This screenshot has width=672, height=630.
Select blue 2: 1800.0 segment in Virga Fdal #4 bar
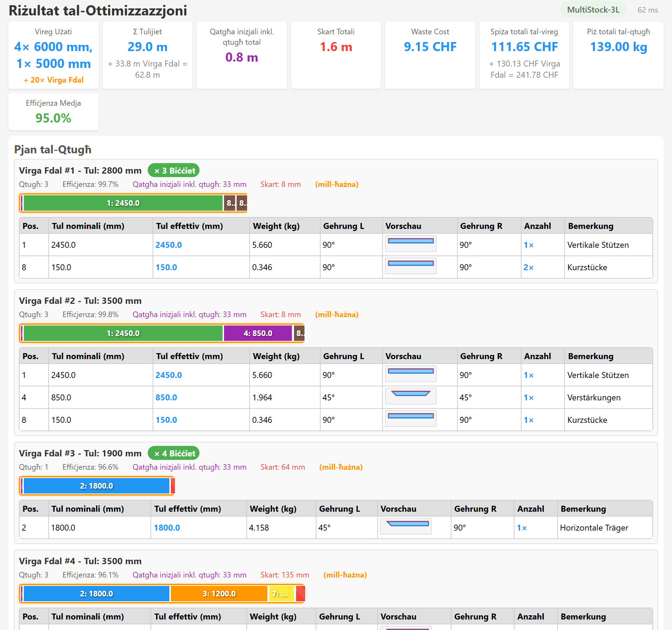[97, 594]
